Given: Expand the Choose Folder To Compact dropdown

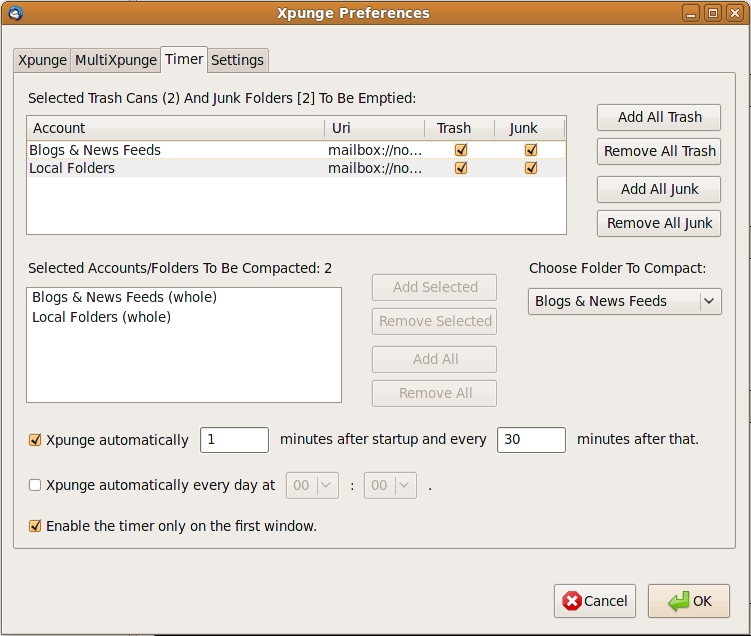Looking at the screenshot, I should (624, 301).
